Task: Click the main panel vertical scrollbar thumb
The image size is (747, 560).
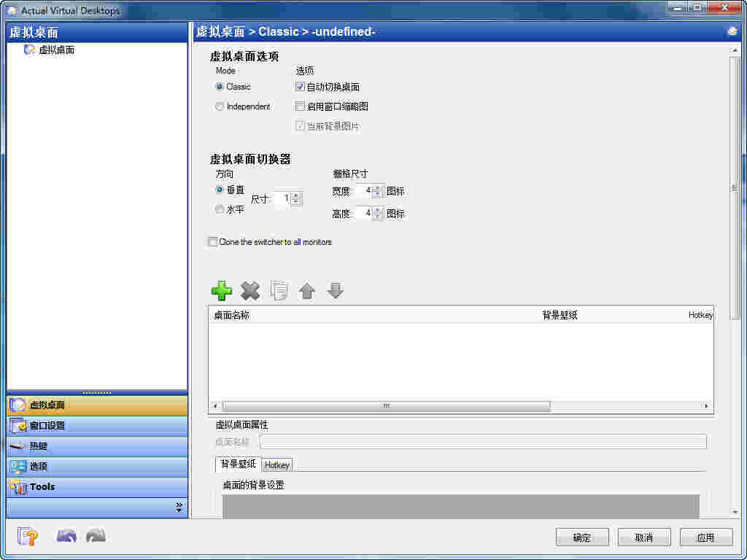Action: click(x=735, y=188)
